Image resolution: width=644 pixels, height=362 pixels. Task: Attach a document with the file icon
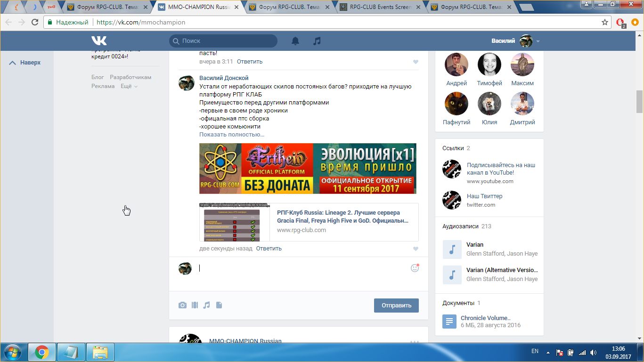point(219,305)
